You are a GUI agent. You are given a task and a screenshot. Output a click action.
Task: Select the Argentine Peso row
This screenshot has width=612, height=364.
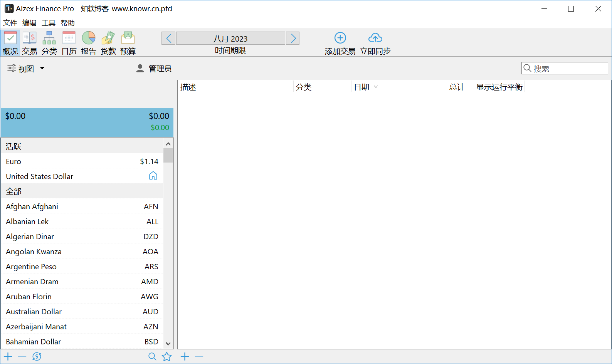point(82,267)
